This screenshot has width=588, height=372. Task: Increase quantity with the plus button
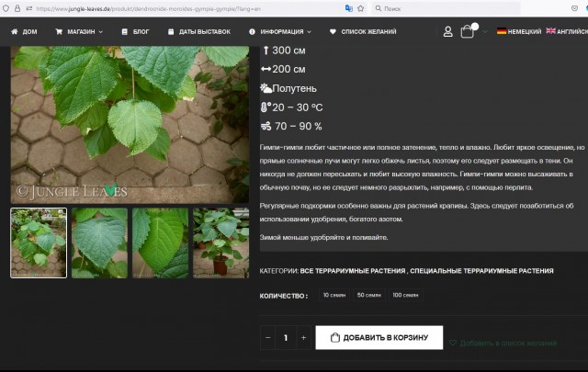[303, 337]
